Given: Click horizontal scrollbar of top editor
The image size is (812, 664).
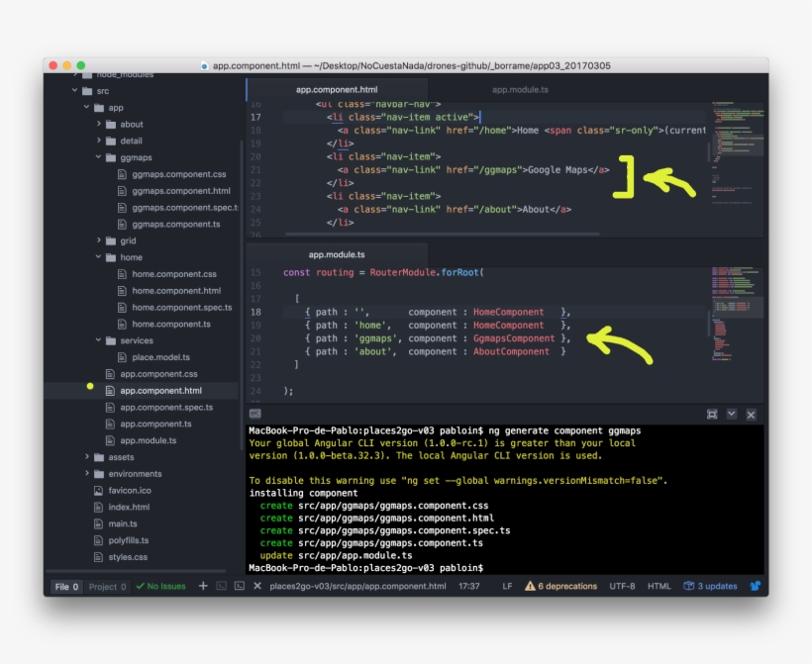Looking at the screenshot, I should (442, 234).
